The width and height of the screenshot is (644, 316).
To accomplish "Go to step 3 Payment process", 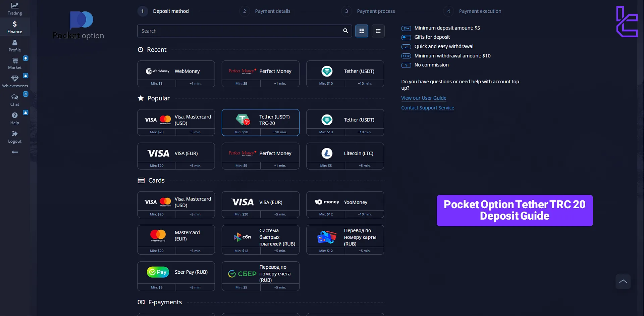I will [368, 11].
